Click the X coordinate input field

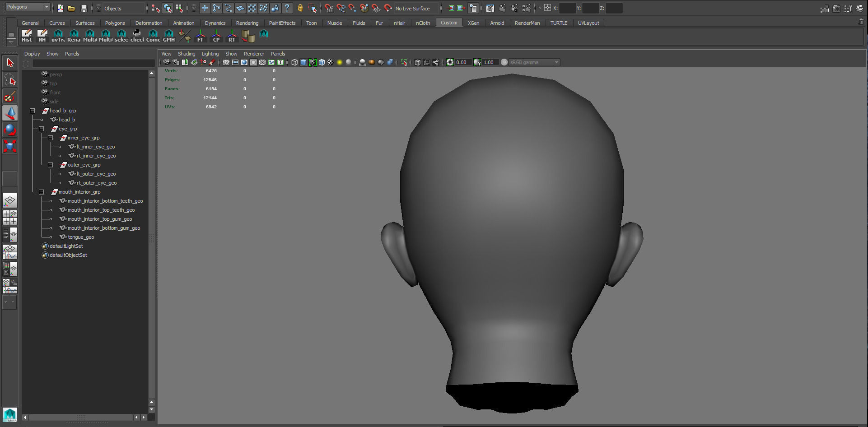point(568,8)
